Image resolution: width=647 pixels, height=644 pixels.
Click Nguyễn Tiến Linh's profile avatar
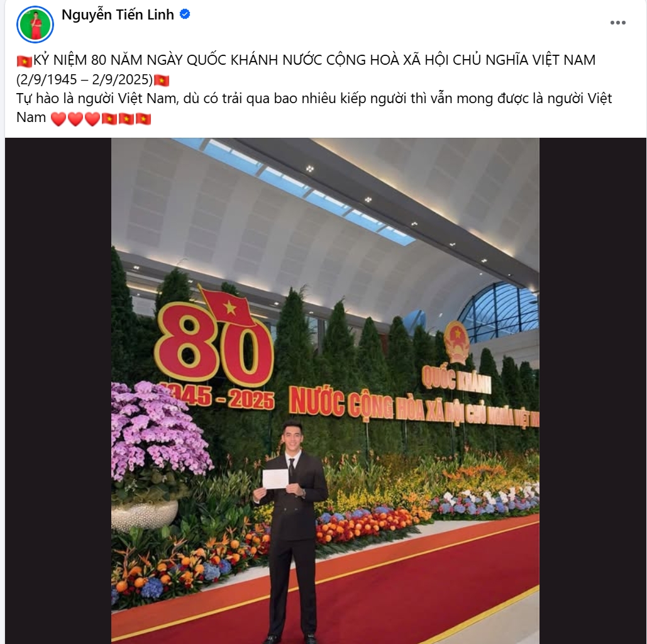[35, 25]
